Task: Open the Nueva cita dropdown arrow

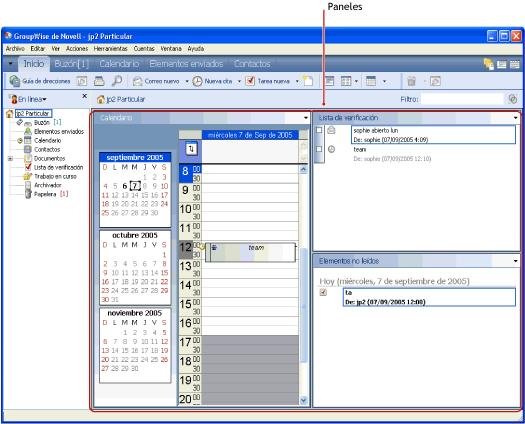Action: [239, 81]
